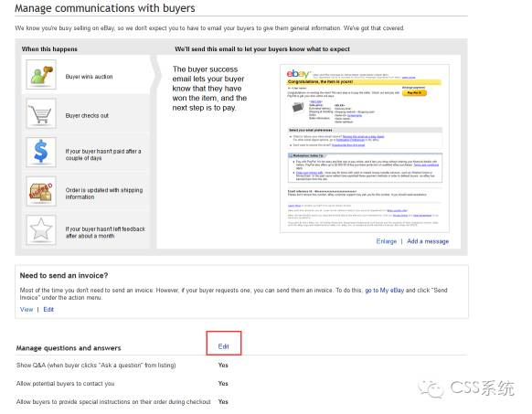The width and height of the screenshot is (532, 414).
Task: Select the shipped package box icon
Action: (41, 191)
